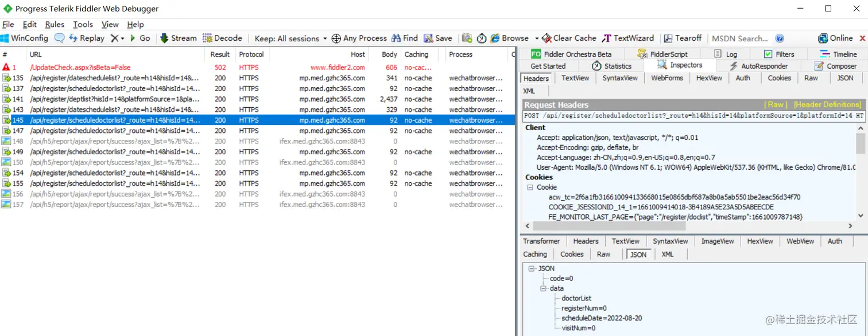
Task: Open Find sessions
Action: click(x=405, y=38)
